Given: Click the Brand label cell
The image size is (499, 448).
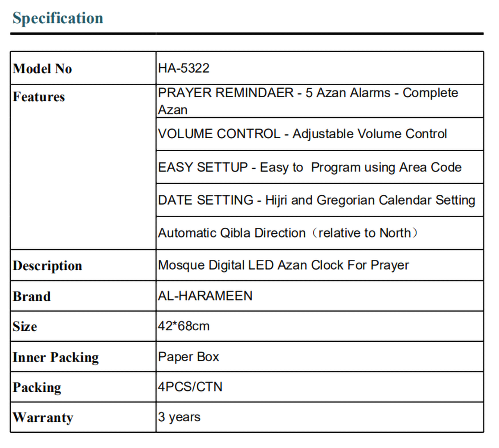Looking at the screenshot, I should tap(32, 296).
